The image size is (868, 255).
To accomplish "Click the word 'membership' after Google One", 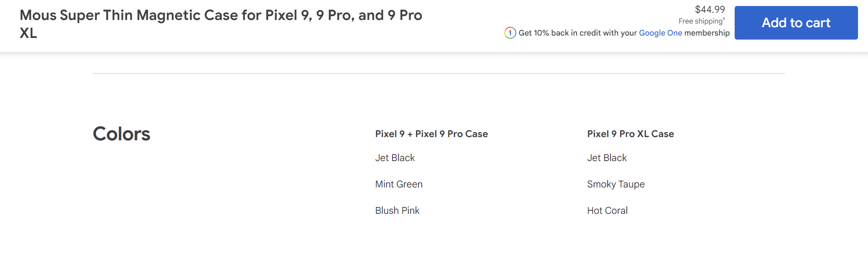I will [x=707, y=33].
